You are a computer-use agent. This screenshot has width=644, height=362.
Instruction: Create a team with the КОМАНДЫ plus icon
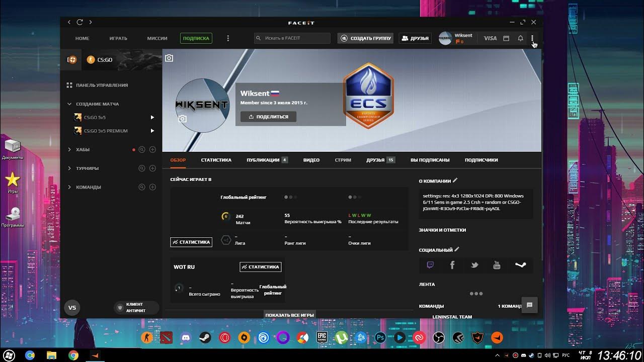pyautogui.click(x=152, y=187)
